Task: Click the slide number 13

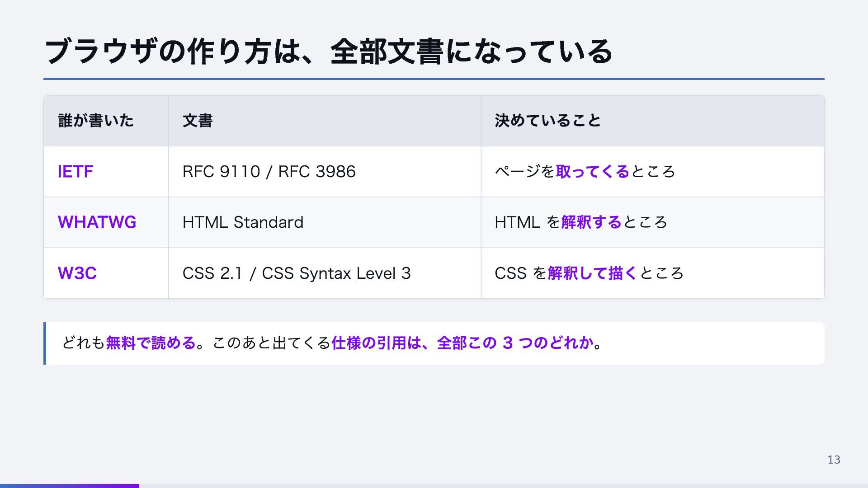Action: coord(834,460)
